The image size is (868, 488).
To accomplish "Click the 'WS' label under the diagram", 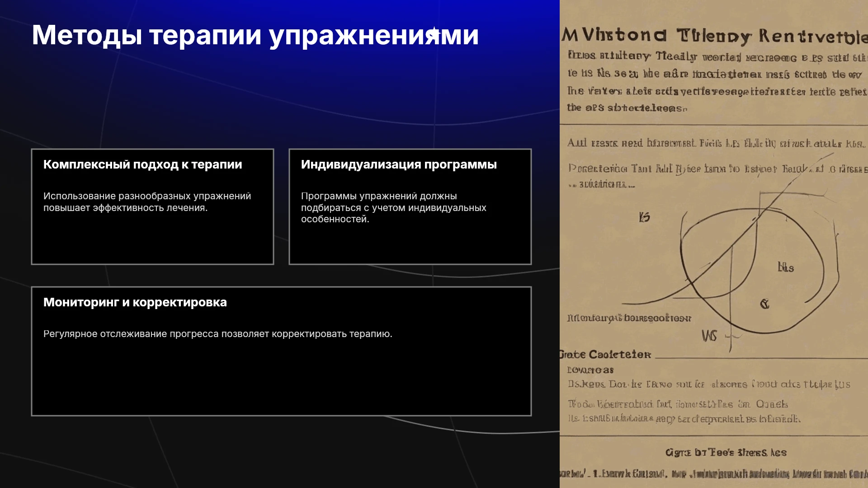I will click(709, 336).
